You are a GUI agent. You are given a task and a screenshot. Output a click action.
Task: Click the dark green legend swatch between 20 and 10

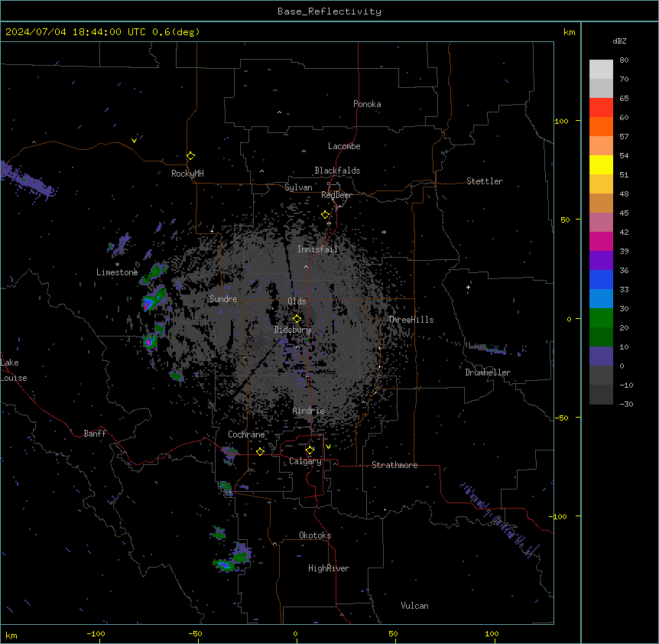click(x=601, y=337)
